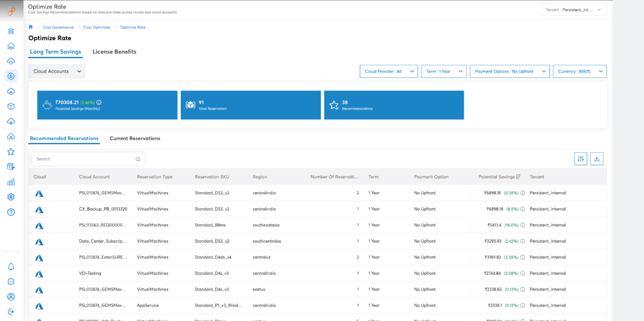Click the 91 Total Reservation card
The width and height of the screenshot is (644, 321).
click(251, 105)
